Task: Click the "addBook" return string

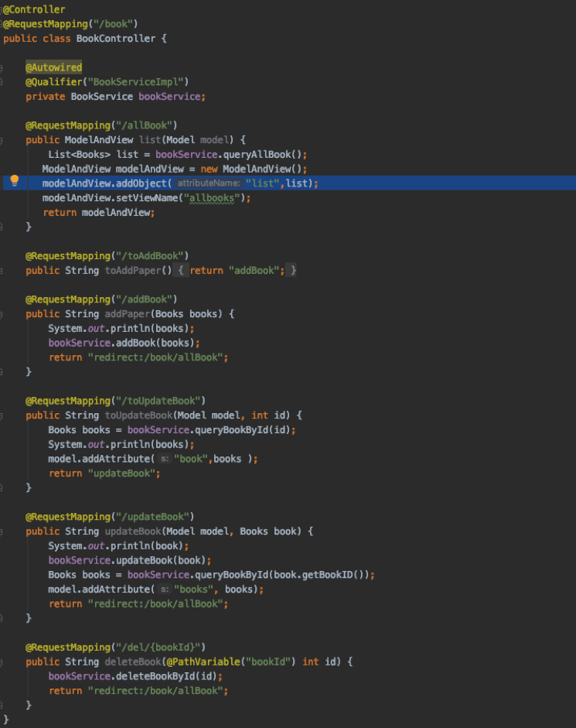Action: pyautogui.click(x=254, y=270)
